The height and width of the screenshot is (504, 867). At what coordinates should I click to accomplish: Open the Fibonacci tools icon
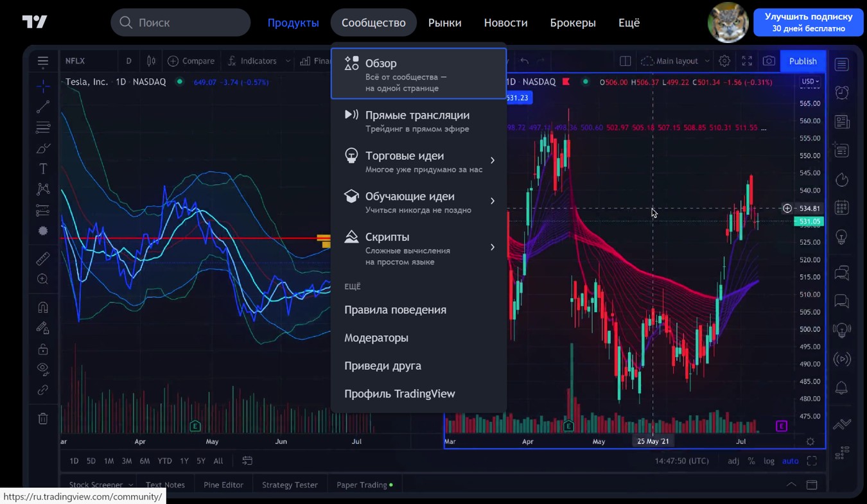43,128
